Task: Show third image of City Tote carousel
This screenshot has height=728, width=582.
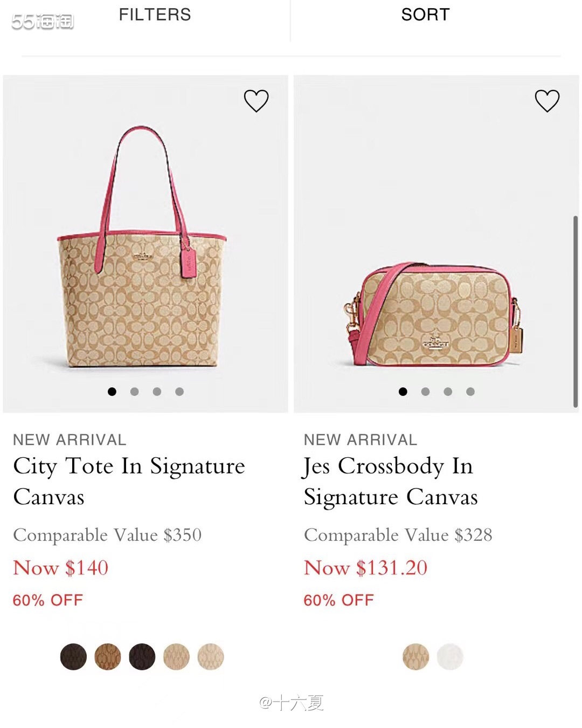Action: point(157,392)
